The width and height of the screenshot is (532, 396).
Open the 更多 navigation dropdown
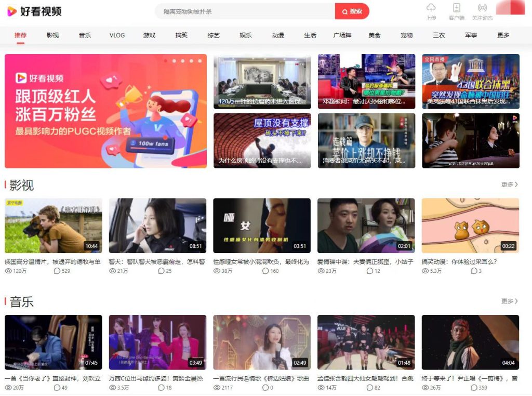pyautogui.click(x=502, y=35)
